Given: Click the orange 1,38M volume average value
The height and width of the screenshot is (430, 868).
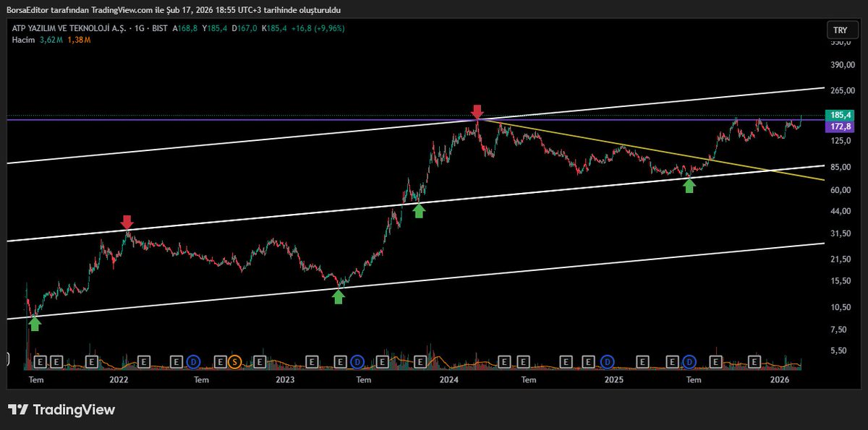Looking at the screenshot, I should pos(79,39).
